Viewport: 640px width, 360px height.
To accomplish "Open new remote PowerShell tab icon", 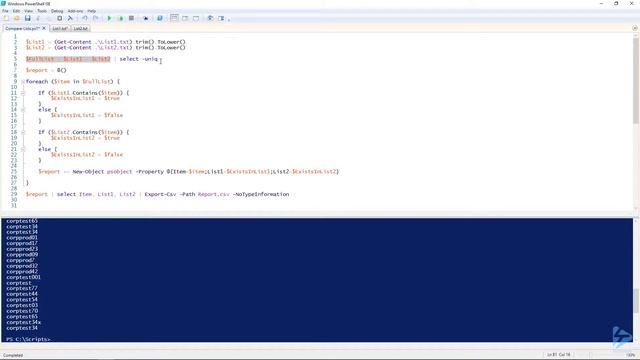I will [146, 18].
